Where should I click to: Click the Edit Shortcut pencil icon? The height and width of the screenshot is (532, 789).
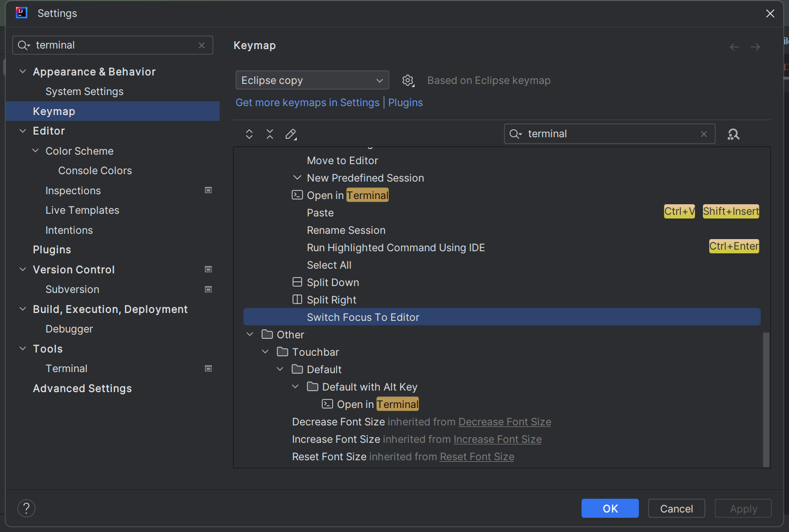point(291,134)
